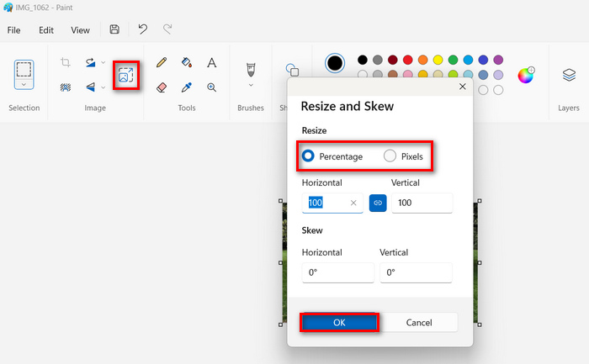The image size is (589, 364).
Task: Choose the Eraser tool
Action: tap(162, 87)
